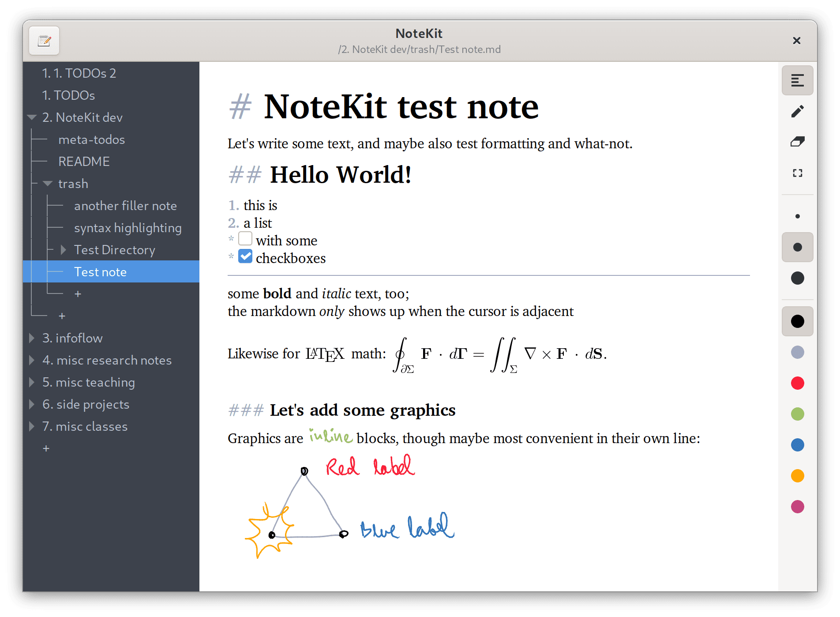
Task: Check the 'with some' checkbox
Action: [x=245, y=239]
